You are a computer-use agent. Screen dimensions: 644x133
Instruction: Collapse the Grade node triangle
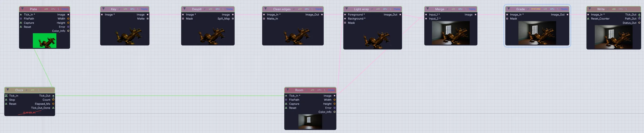[508, 9]
